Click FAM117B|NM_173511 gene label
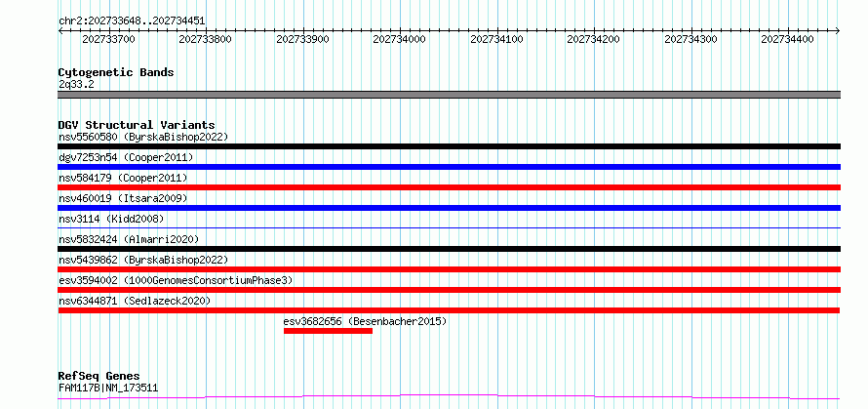The height and width of the screenshot is (409, 868). [108, 388]
